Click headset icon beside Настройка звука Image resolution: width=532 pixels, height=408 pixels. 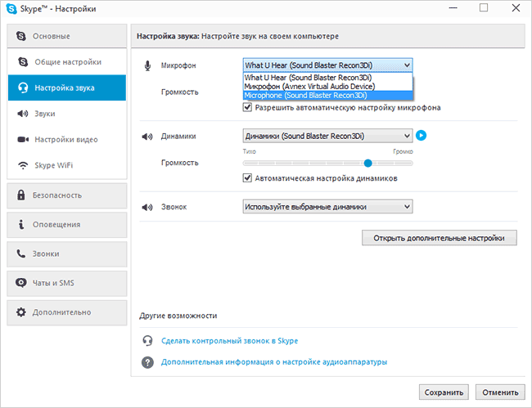click(23, 87)
